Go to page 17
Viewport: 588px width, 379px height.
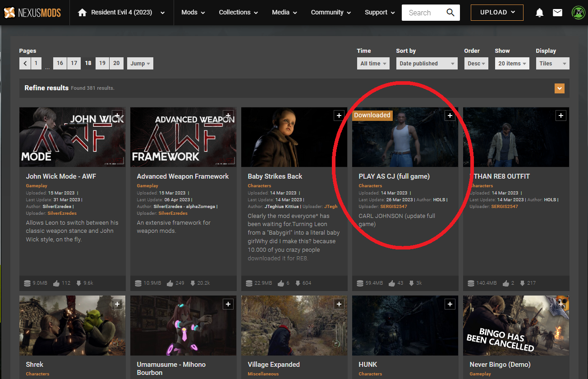[74, 64]
